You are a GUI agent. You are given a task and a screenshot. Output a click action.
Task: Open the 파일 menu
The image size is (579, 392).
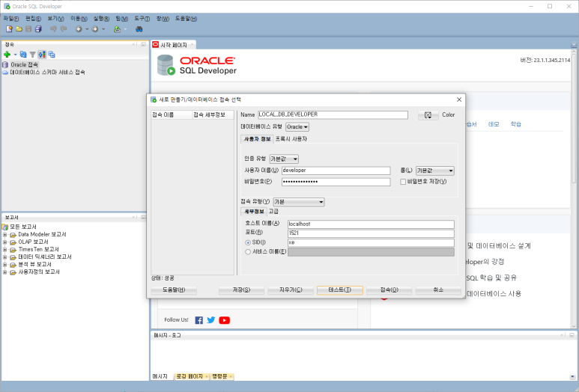tap(10, 19)
